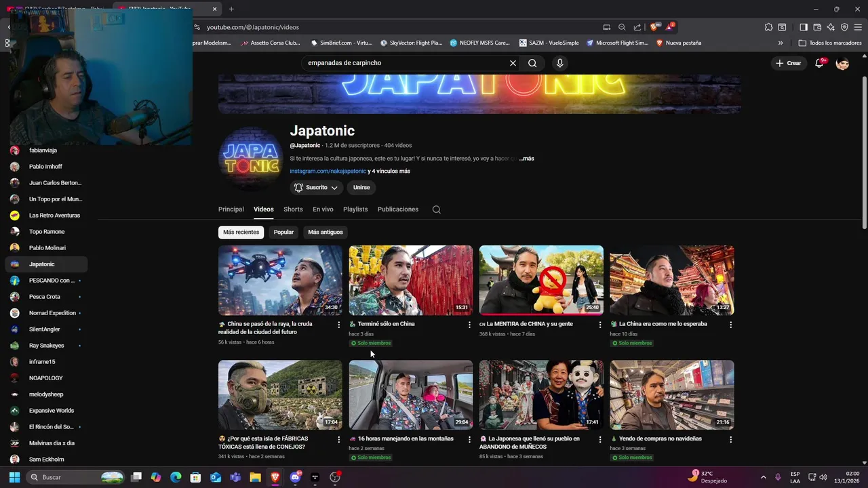Toggle the Brave sidebar panel

point(804,27)
